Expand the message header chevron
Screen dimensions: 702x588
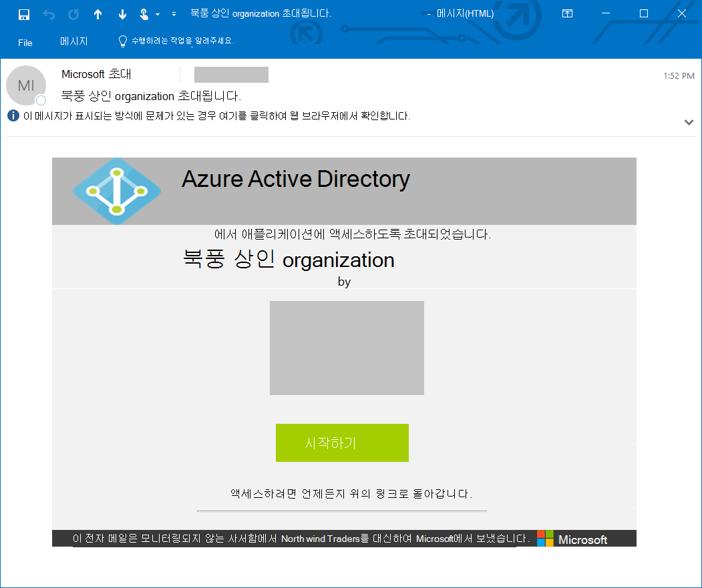(x=689, y=122)
